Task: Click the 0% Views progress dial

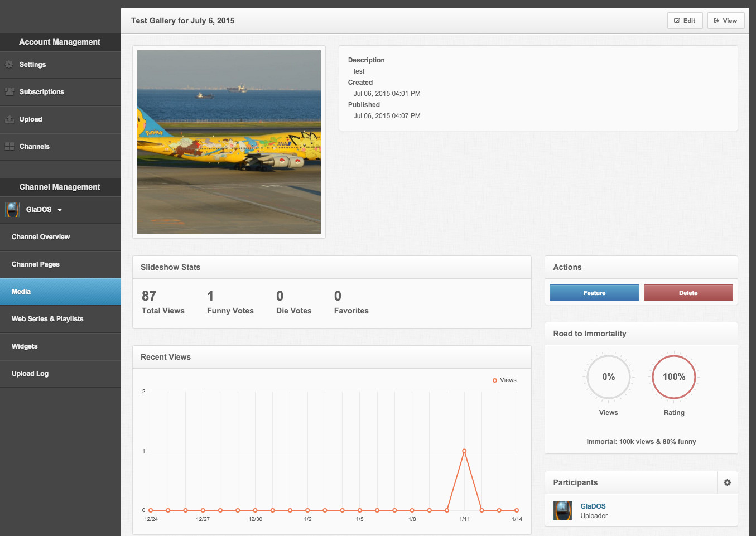Action: coord(608,377)
